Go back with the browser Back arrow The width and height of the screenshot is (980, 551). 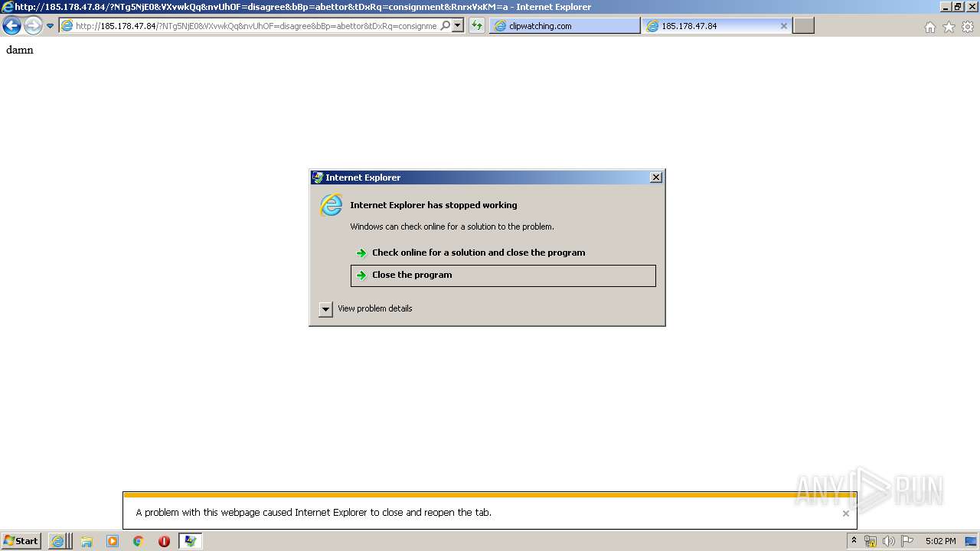(11, 26)
